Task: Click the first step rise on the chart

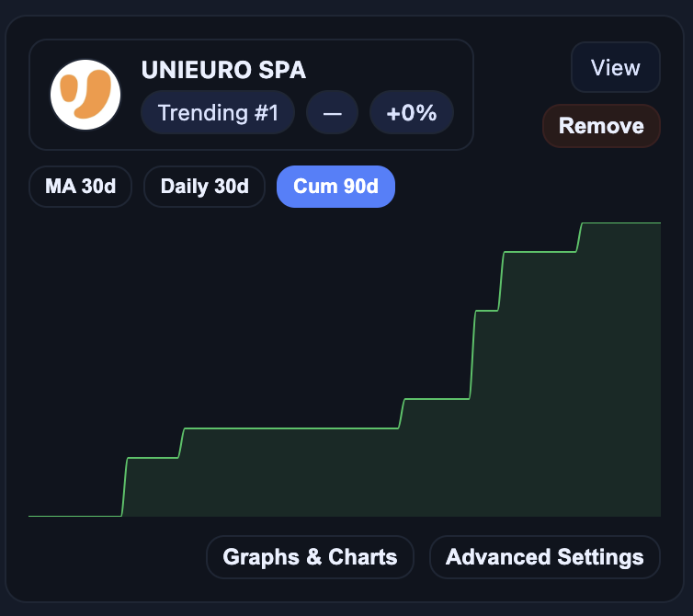Action: tap(124, 487)
